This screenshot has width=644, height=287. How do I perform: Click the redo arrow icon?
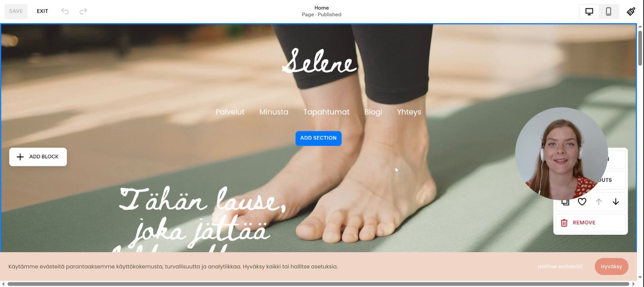click(83, 11)
